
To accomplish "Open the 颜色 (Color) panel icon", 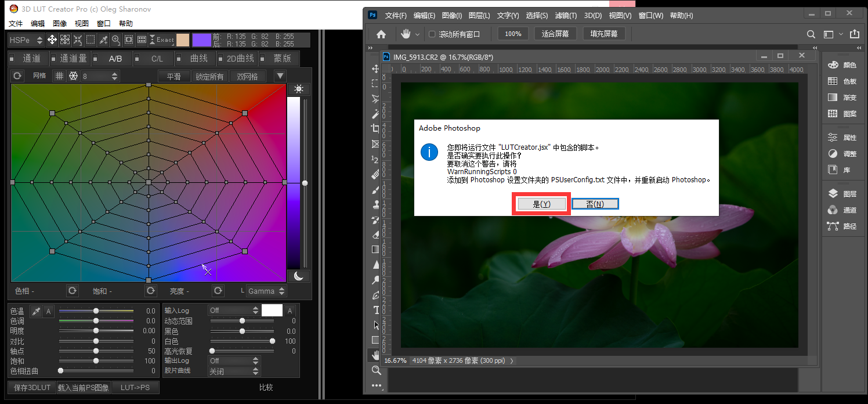I will pyautogui.click(x=833, y=65).
